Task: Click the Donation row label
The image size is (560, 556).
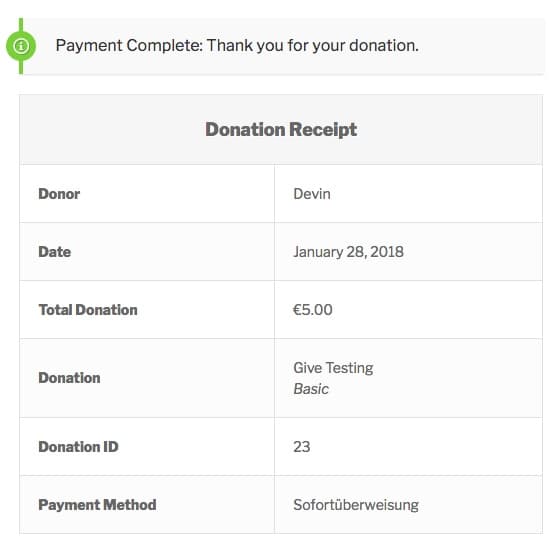Action: [69, 378]
